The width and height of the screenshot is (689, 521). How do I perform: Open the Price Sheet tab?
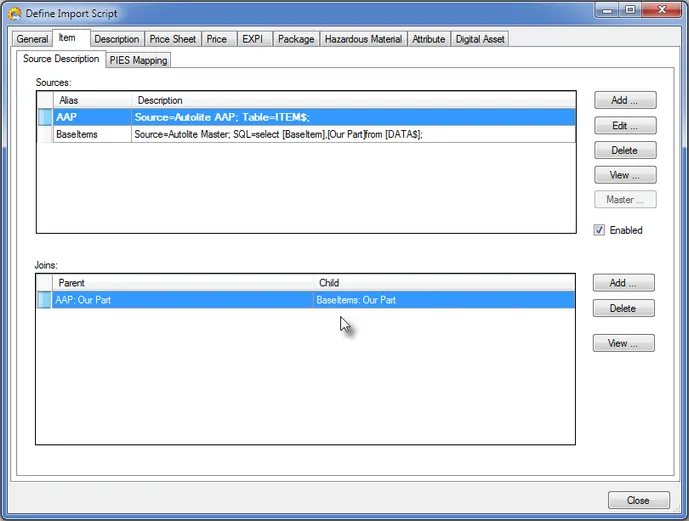tap(173, 39)
